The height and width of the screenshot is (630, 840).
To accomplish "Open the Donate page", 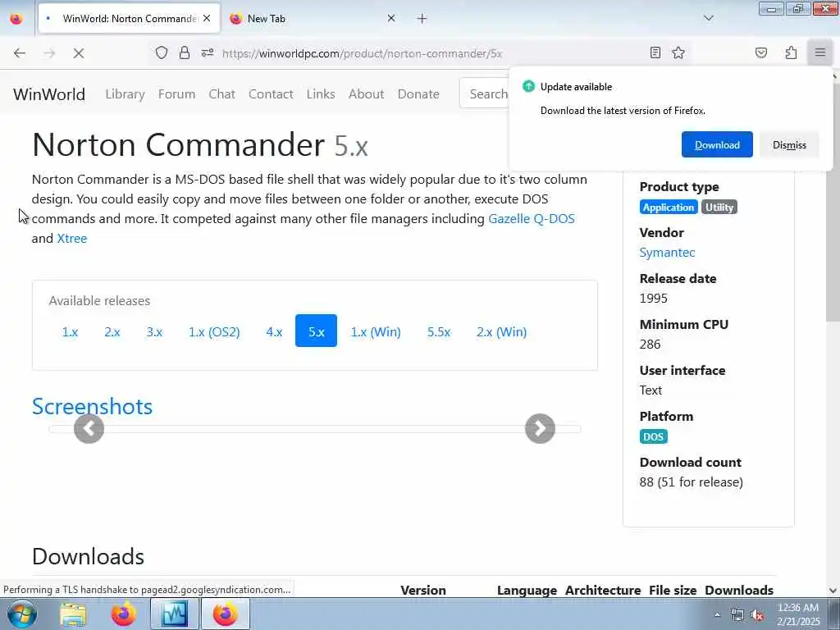I will 418,94.
